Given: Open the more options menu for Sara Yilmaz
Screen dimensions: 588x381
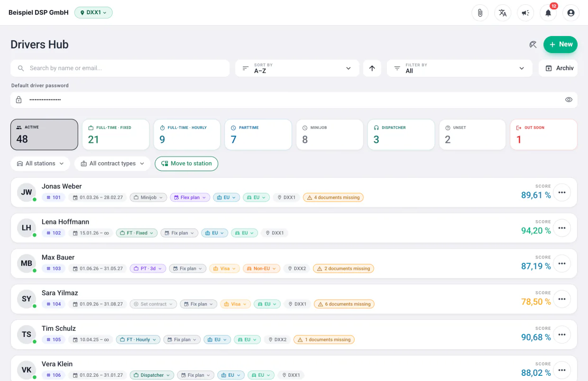Looking at the screenshot, I should tap(562, 299).
